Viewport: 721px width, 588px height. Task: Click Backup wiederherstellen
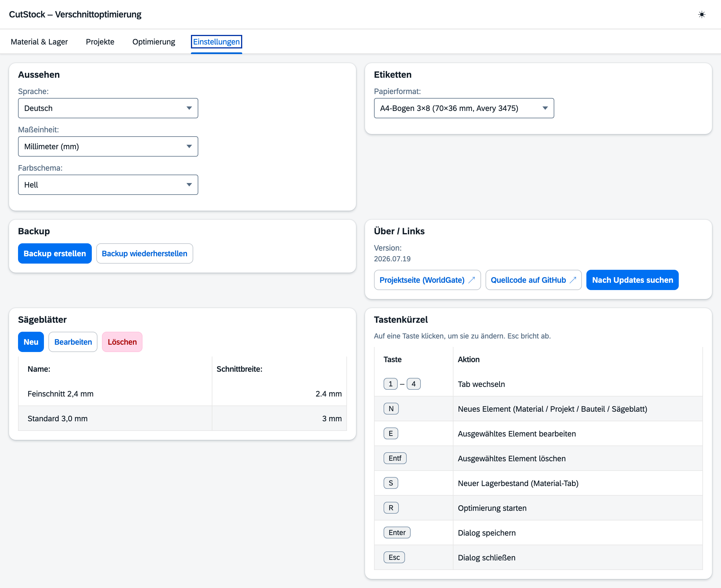pos(144,254)
